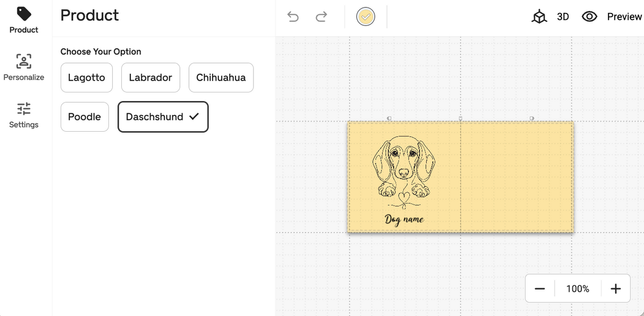Click the 100% zoom level value
This screenshot has height=316, width=644.
tap(577, 289)
